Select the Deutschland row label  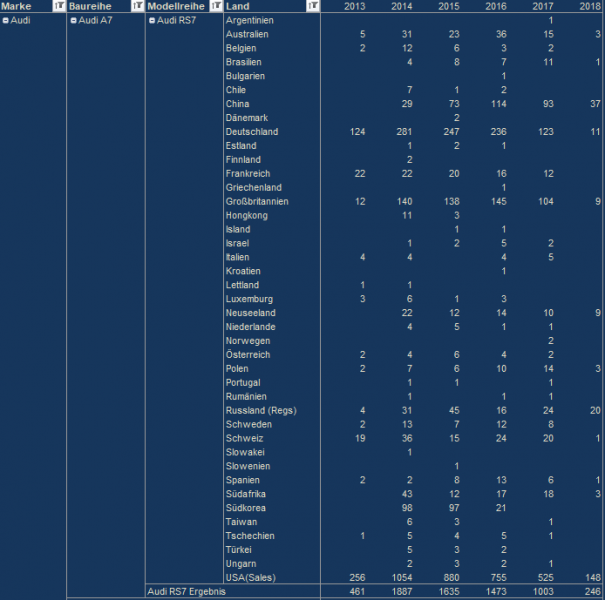tap(252, 132)
